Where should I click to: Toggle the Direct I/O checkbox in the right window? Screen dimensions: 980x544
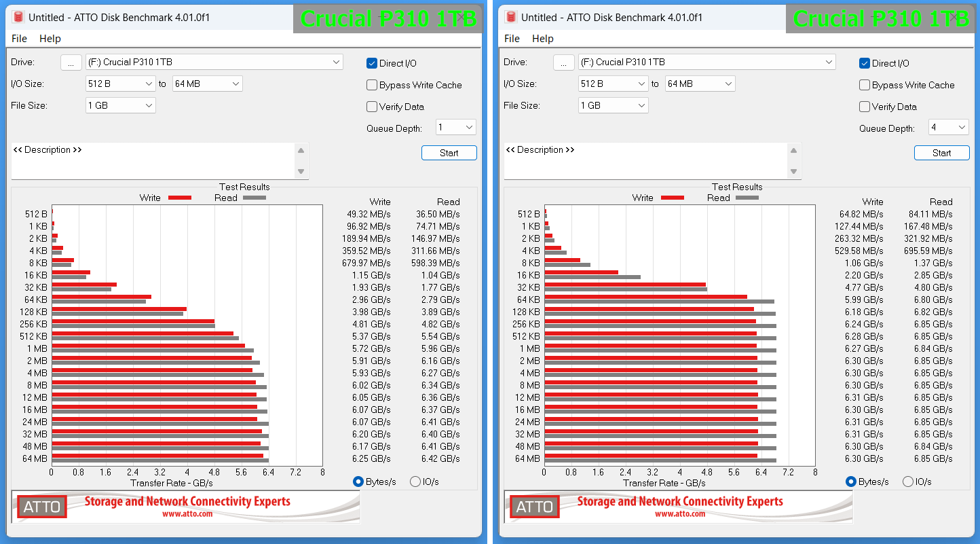865,63
